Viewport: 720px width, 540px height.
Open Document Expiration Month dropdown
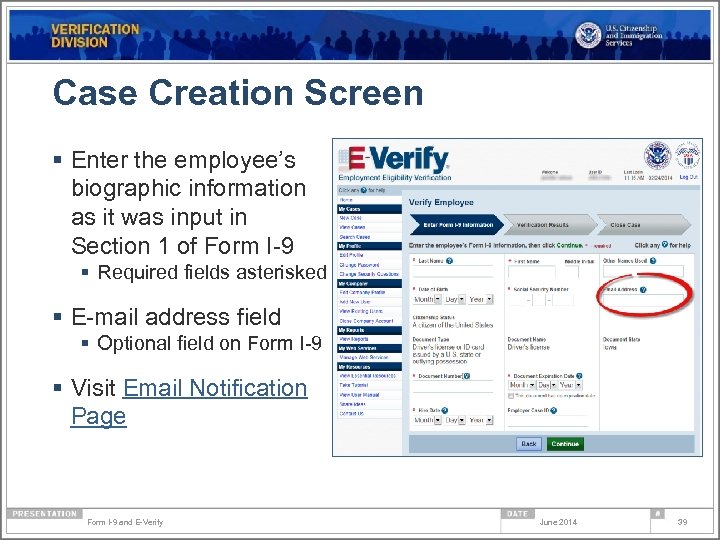(x=522, y=385)
